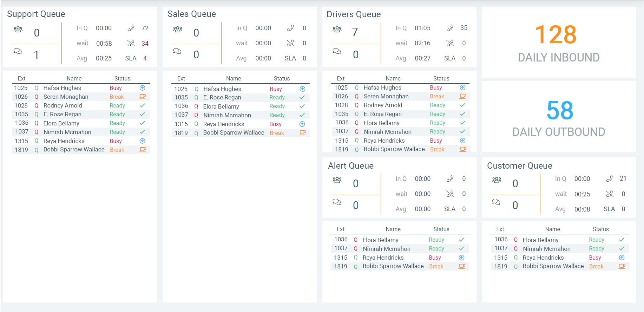Select the Status column header in Sales table

pos(282,78)
